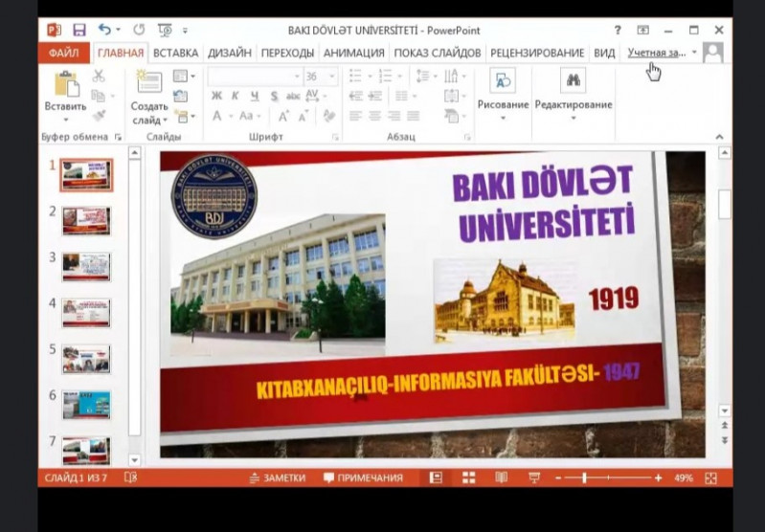Toggle align text left
Viewport: 765px width, 532px height.
(x=355, y=116)
